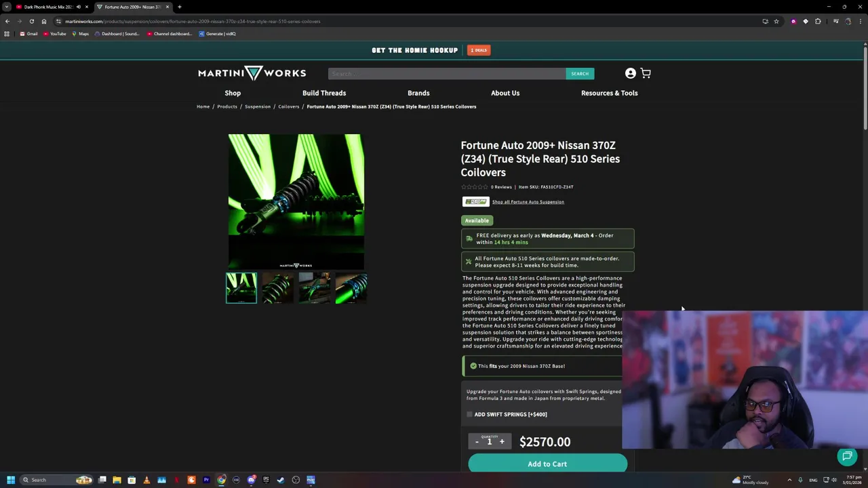Click install app icon in address bar

point(765,21)
